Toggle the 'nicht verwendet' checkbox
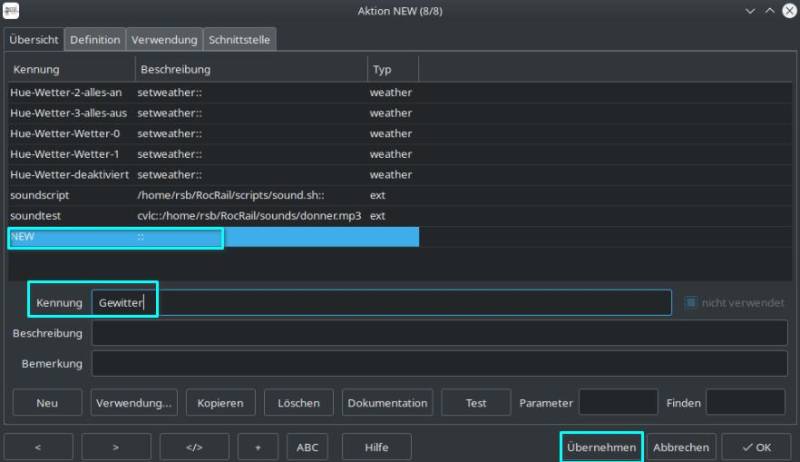The width and height of the screenshot is (800, 462). (x=691, y=302)
